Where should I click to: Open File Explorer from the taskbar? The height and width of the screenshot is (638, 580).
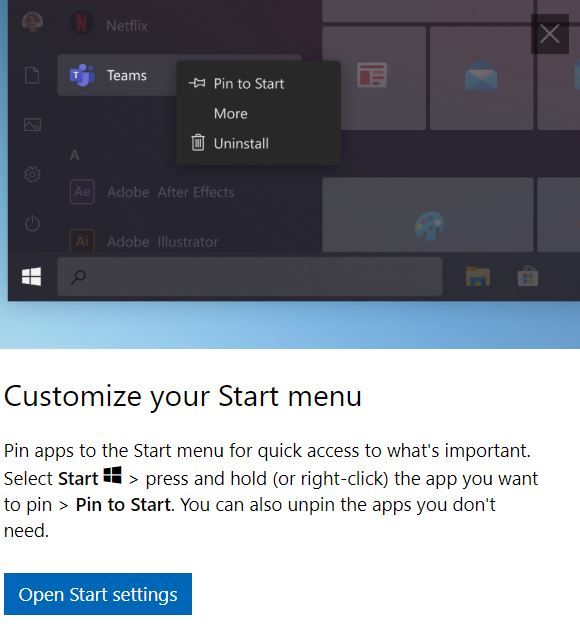point(478,277)
